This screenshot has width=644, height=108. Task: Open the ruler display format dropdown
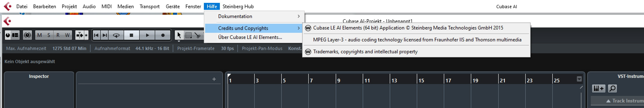tap(579, 79)
